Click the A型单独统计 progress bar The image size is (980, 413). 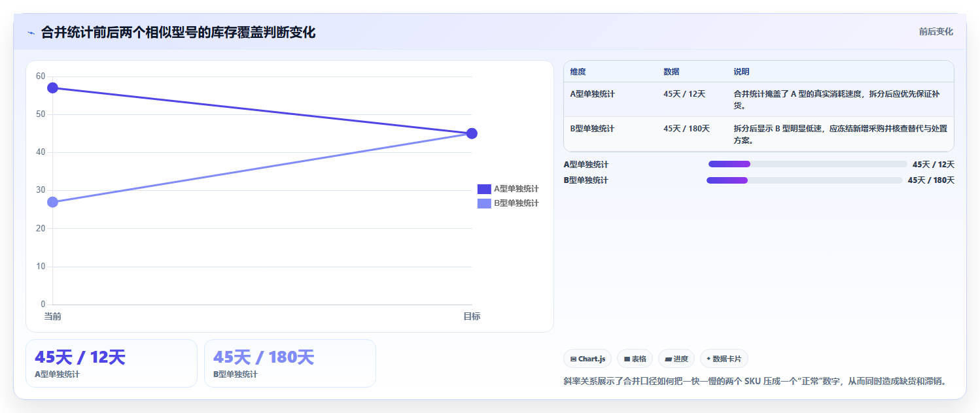(x=808, y=165)
